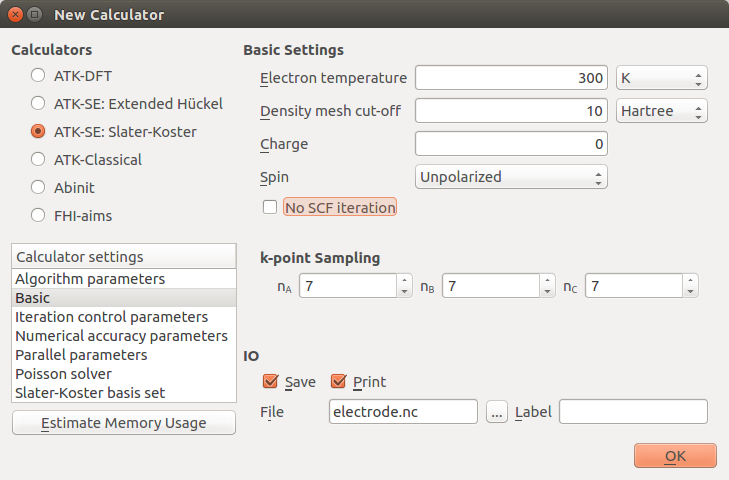Click the file browse ellipsis button
Viewport: 729px width, 480px height.
[x=497, y=412]
